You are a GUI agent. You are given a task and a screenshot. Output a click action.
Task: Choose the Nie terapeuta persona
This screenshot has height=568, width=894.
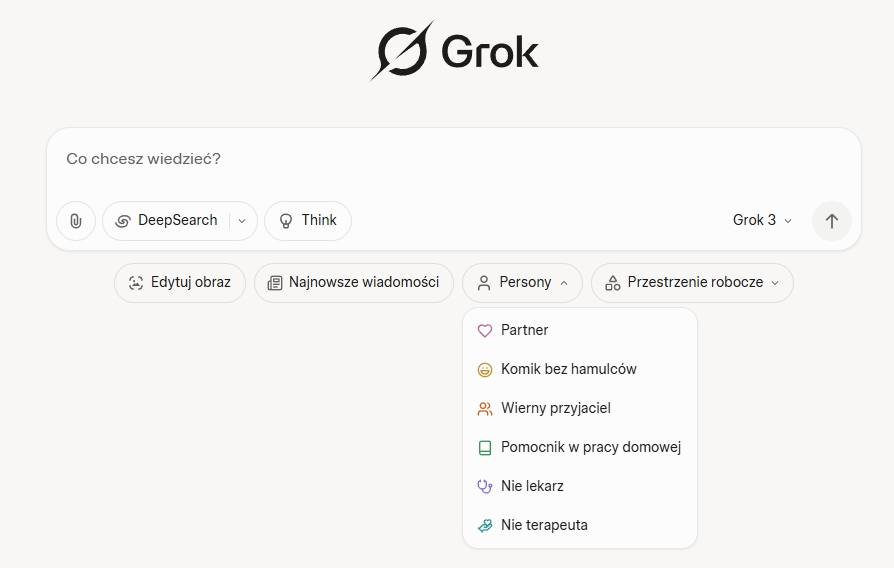point(580,525)
